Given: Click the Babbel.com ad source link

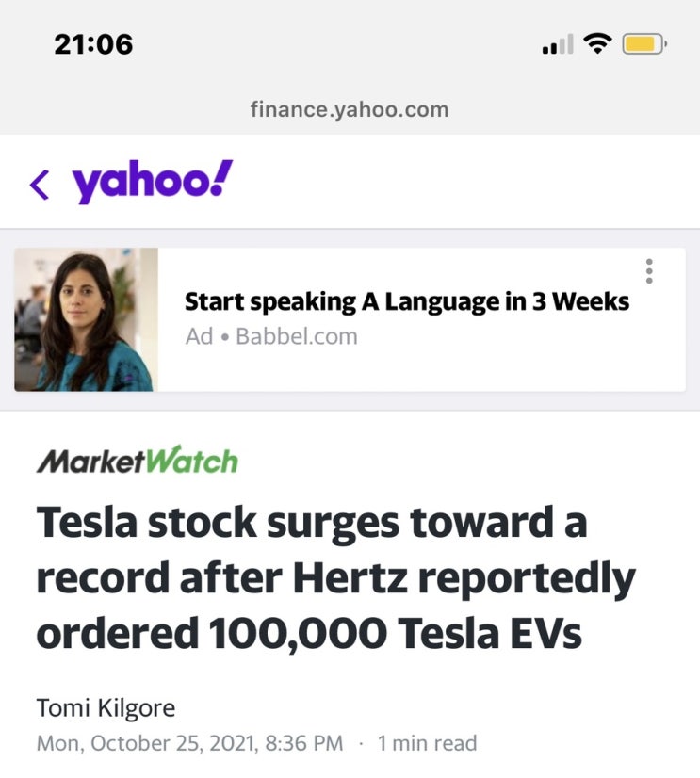Looking at the screenshot, I should pyautogui.click(x=297, y=336).
